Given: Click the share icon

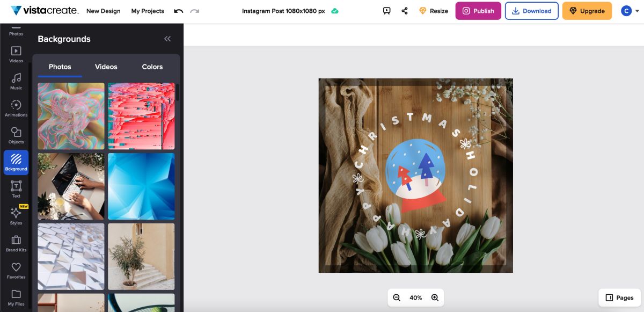Looking at the screenshot, I should pyautogui.click(x=405, y=11).
